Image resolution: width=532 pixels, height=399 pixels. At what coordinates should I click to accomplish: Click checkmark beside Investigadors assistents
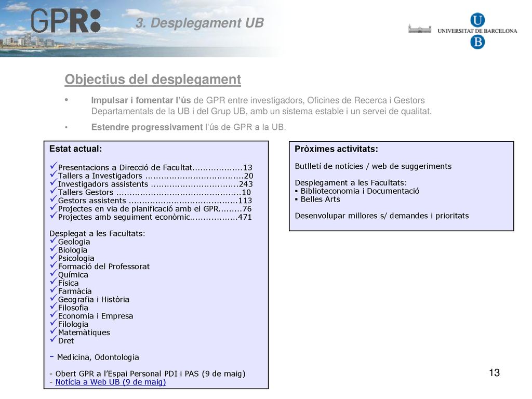tap(54, 182)
